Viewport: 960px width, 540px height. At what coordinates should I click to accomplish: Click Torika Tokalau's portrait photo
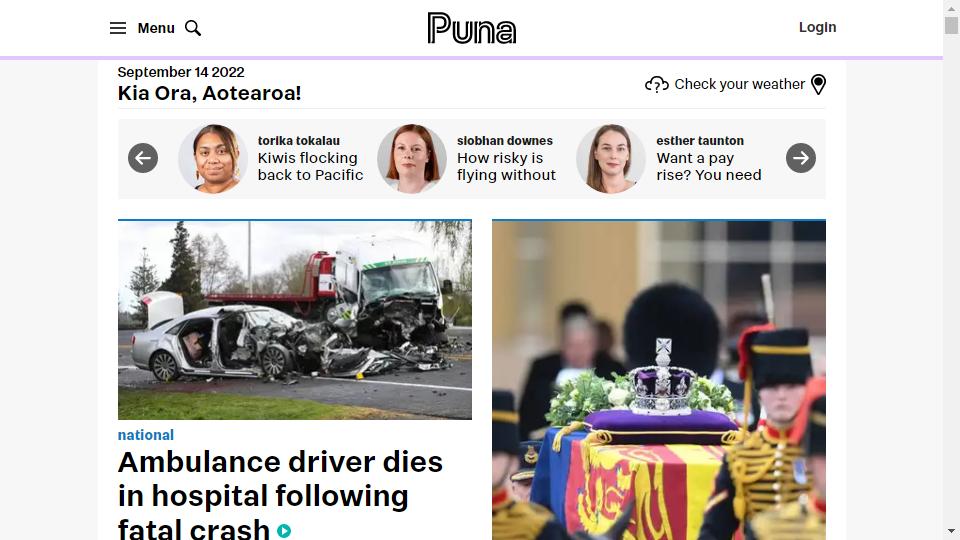coord(213,159)
